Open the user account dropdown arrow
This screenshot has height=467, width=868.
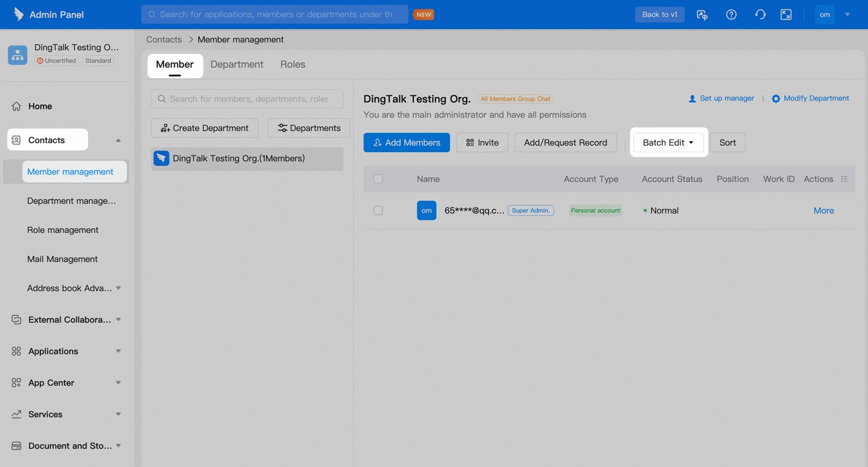(x=847, y=15)
